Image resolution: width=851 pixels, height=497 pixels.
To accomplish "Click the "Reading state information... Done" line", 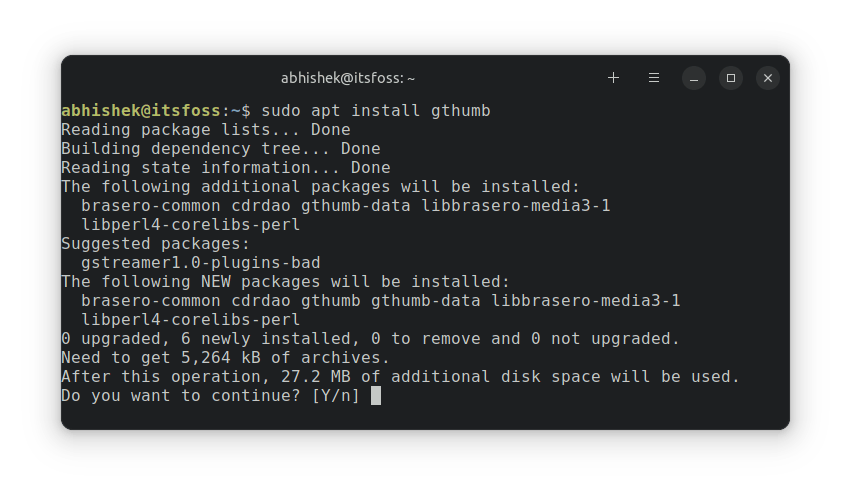I will tap(225, 167).
